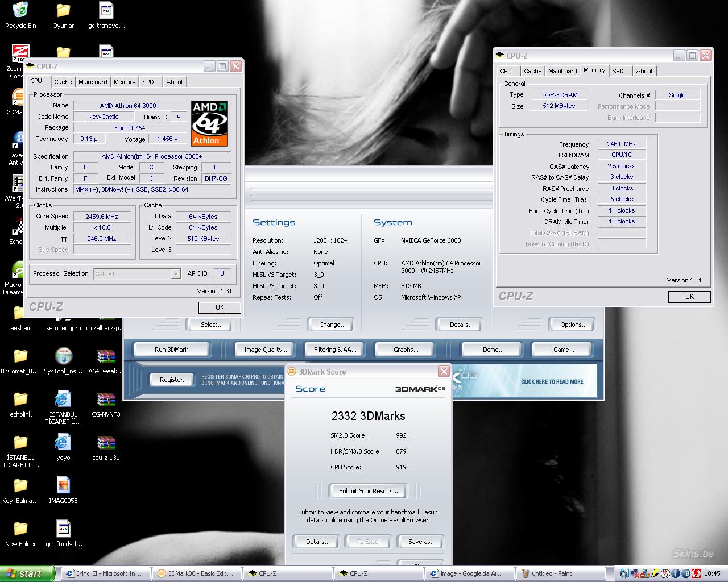Click Select button in 3DMark06
The width and height of the screenshot is (728, 582).
tap(211, 325)
